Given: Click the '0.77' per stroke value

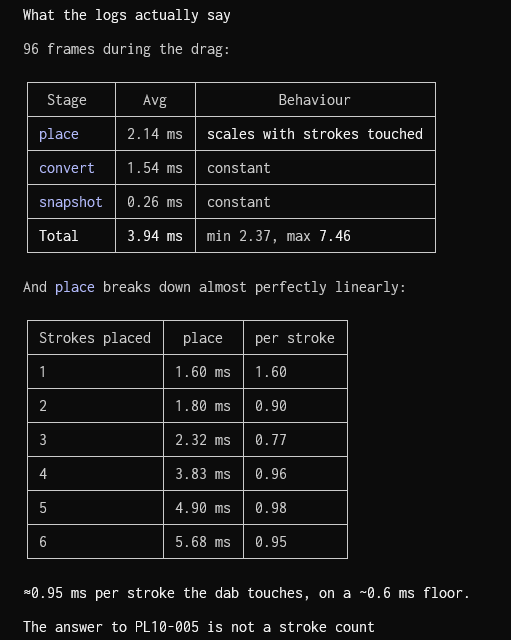Looking at the screenshot, I should point(271,440).
